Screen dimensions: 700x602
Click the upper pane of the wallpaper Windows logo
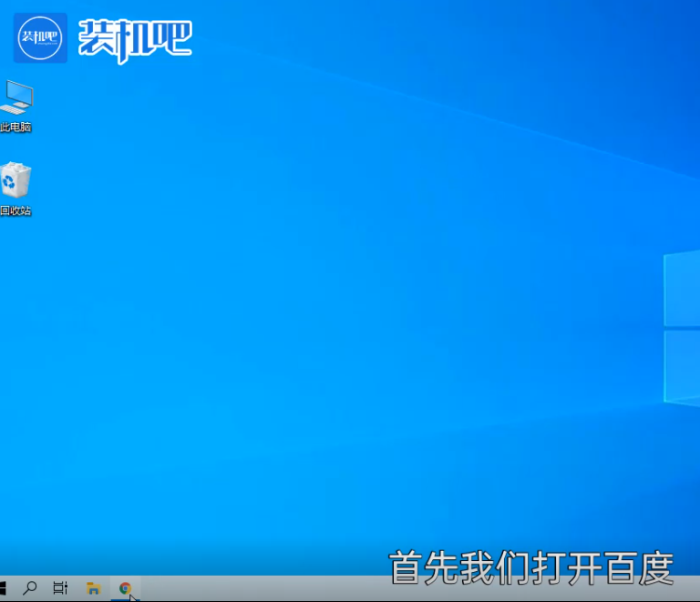[x=684, y=290]
